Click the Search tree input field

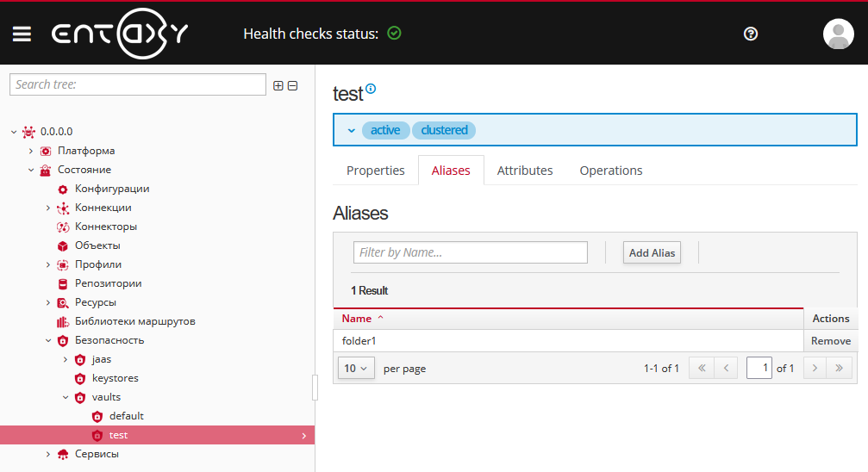138,84
